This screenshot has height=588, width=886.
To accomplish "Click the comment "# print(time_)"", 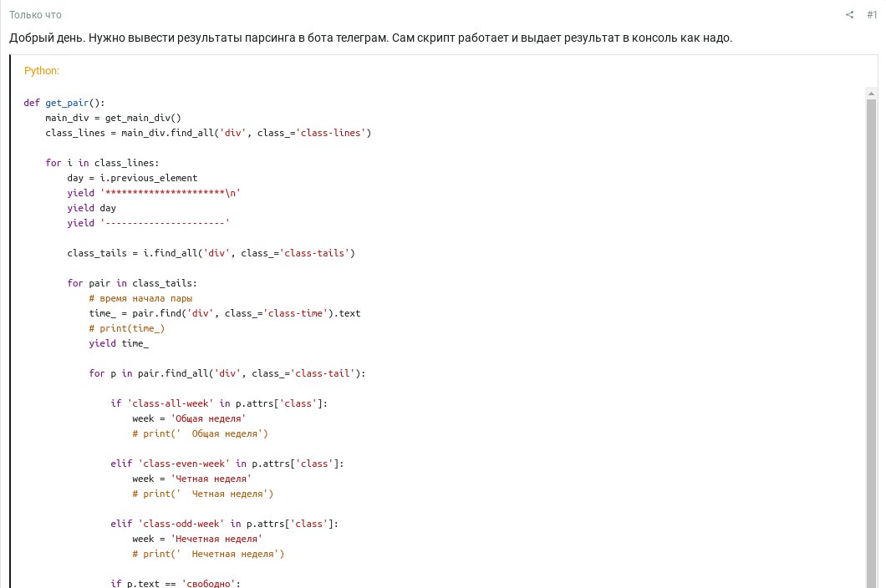I will pyautogui.click(x=126, y=328).
